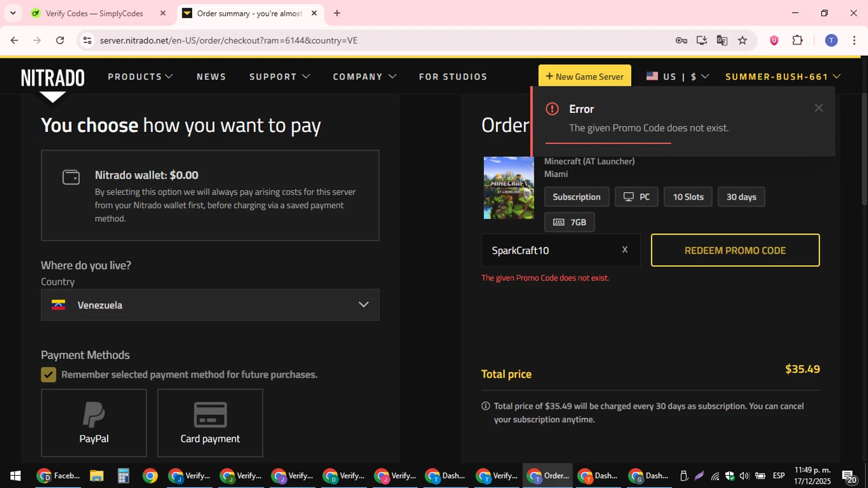This screenshot has width=868, height=488.
Task: Click the Miami location text
Action: (x=556, y=174)
